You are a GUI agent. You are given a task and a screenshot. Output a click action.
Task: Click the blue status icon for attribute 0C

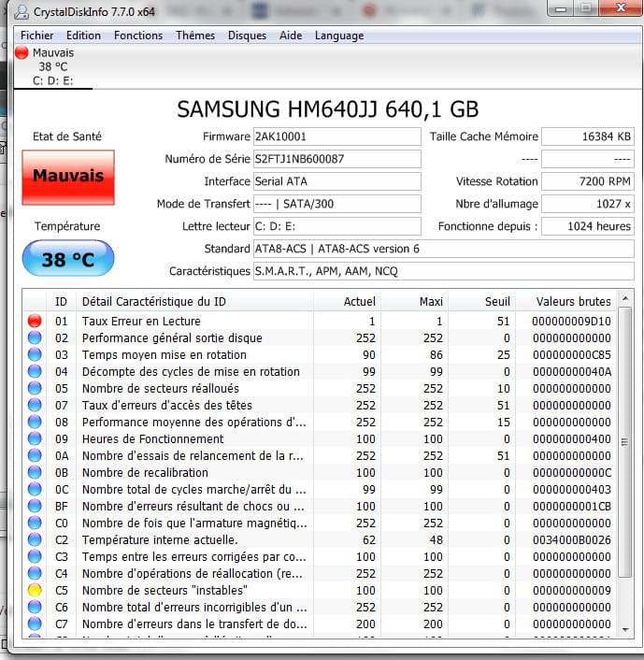pyautogui.click(x=35, y=489)
